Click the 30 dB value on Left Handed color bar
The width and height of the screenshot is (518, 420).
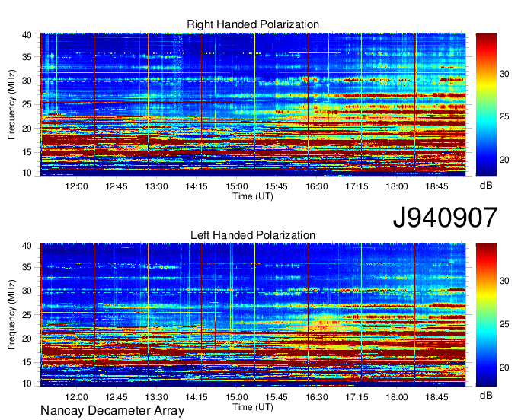point(504,281)
